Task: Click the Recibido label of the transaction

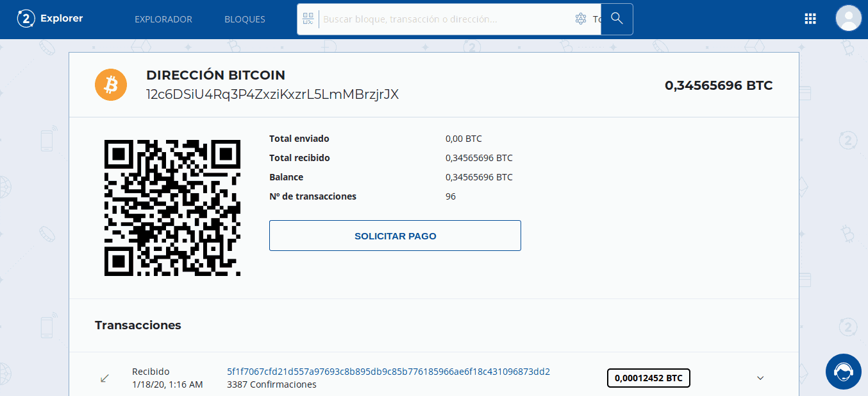Action: [151, 372]
